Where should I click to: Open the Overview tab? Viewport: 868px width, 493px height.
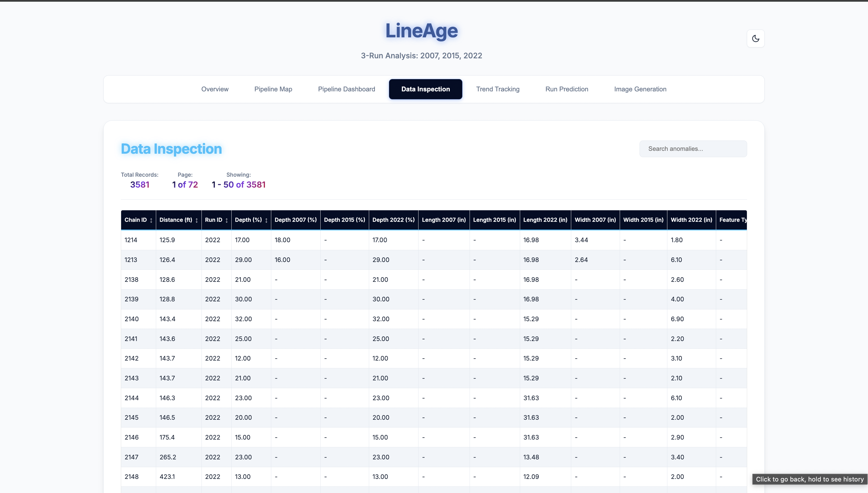[215, 89]
